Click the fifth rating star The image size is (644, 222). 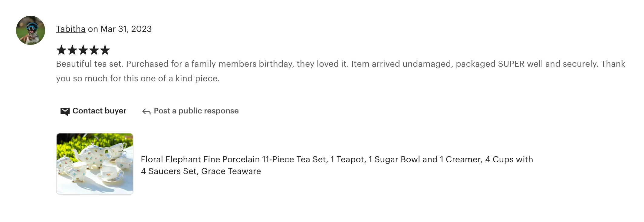(105, 50)
